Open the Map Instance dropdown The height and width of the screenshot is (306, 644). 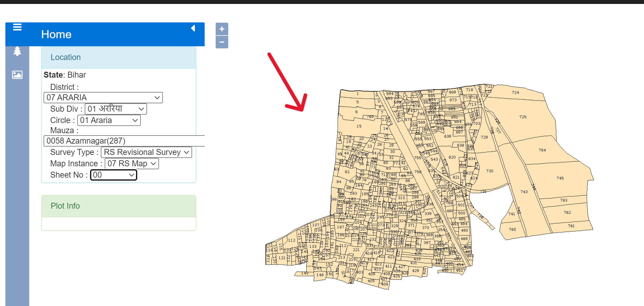(132, 164)
